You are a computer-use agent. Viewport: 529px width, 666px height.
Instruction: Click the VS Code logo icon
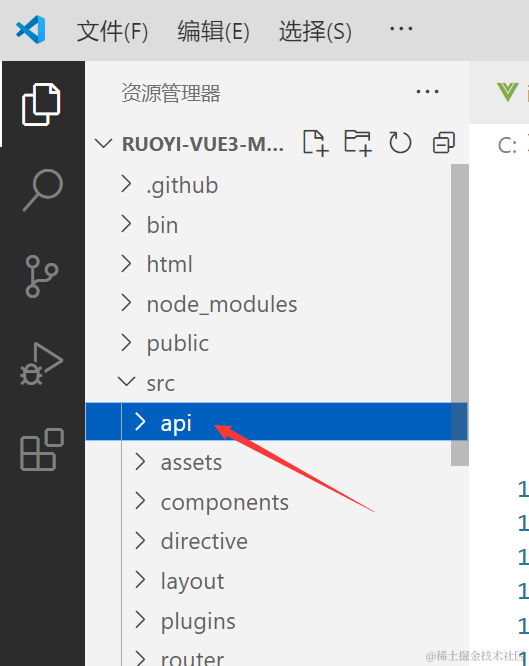(31, 29)
